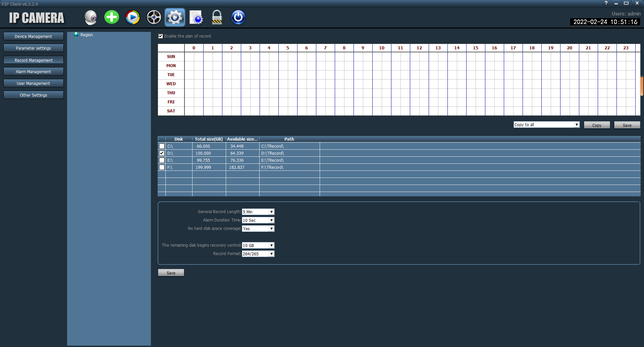Open the General Record Length dropdown
Viewport: 644px width, 347px height.
(271, 212)
